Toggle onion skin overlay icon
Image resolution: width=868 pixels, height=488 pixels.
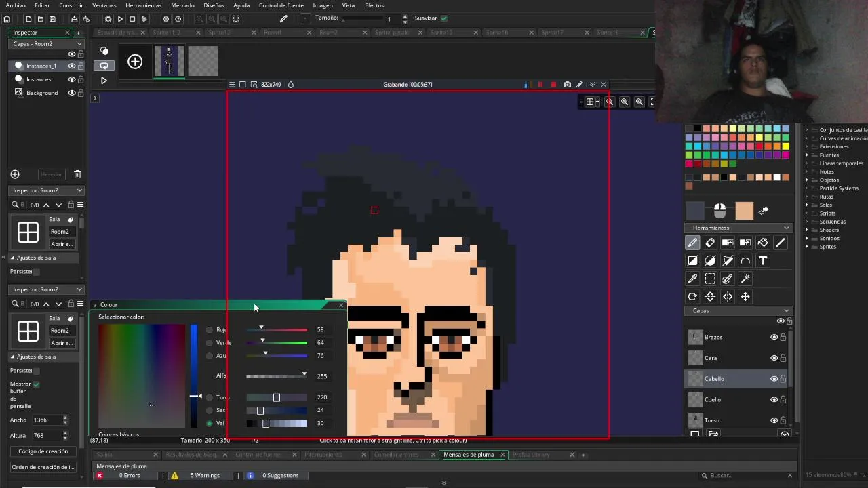coord(104,51)
